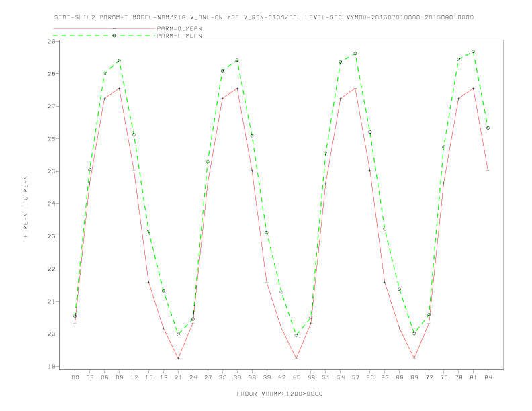532x411 pixels.
Task: Click the red solid legend line sample
Action: tap(104, 28)
